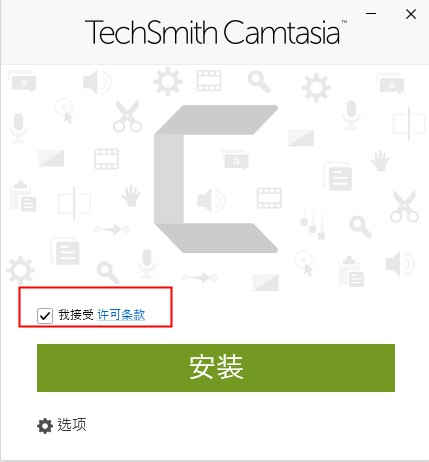Close the Camtasia installer window

coord(411,14)
